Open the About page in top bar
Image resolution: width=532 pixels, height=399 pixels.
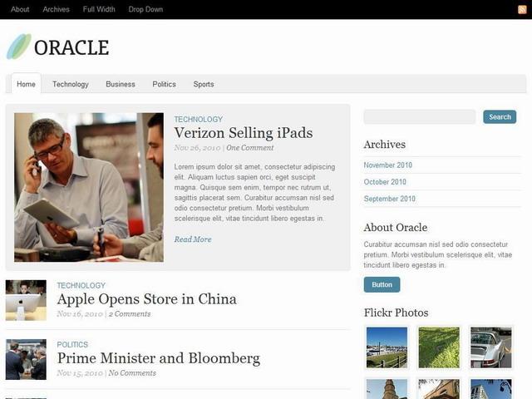point(20,9)
